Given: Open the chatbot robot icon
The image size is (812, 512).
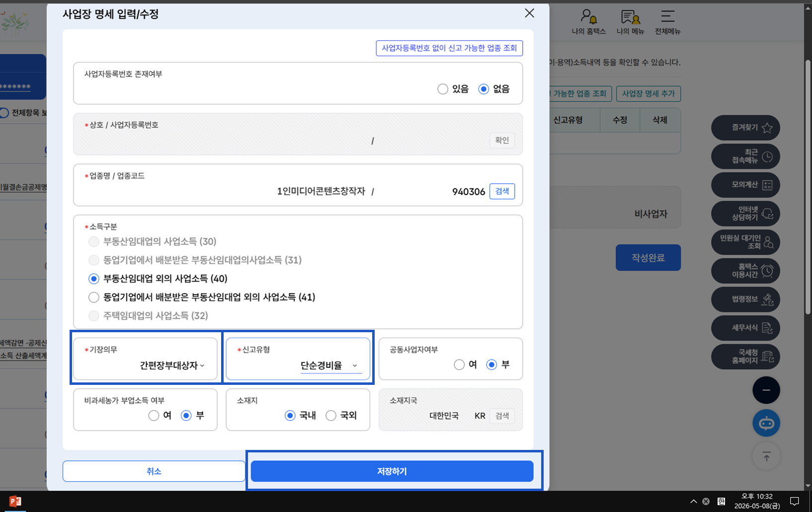Looking at the screenshot, I should pos(766,424).
